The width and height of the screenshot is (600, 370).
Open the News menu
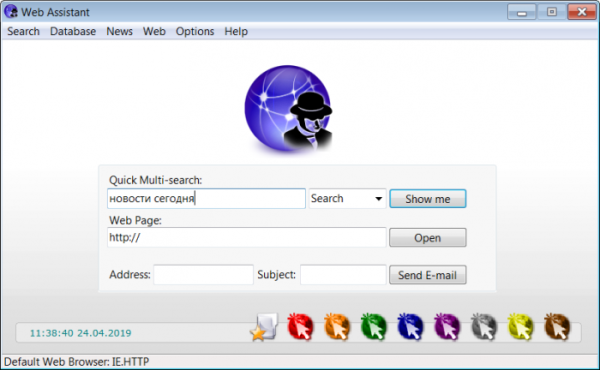(119, 31)
